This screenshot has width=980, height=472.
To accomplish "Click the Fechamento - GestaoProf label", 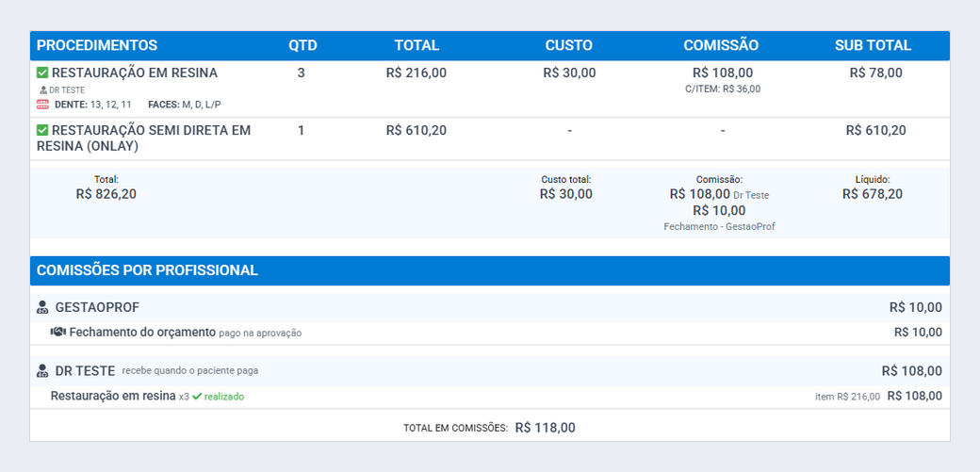I will (719, 227).
